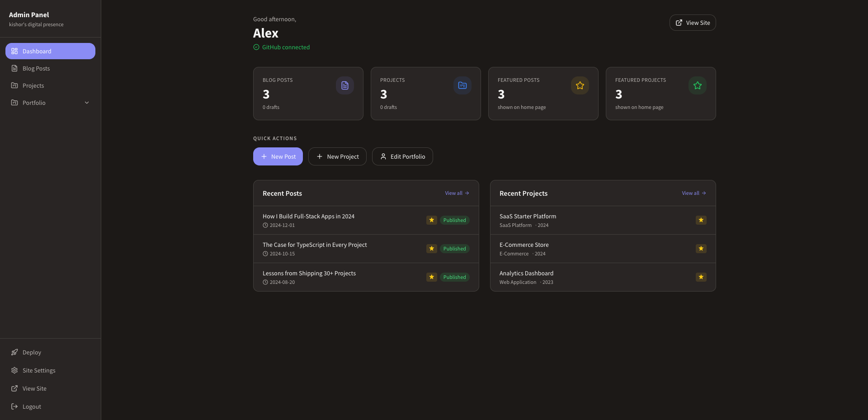Viewport: 868px width, 420px height.
Task: Click the New Post button
Action: pyautogui.click(x=278, y=156)
